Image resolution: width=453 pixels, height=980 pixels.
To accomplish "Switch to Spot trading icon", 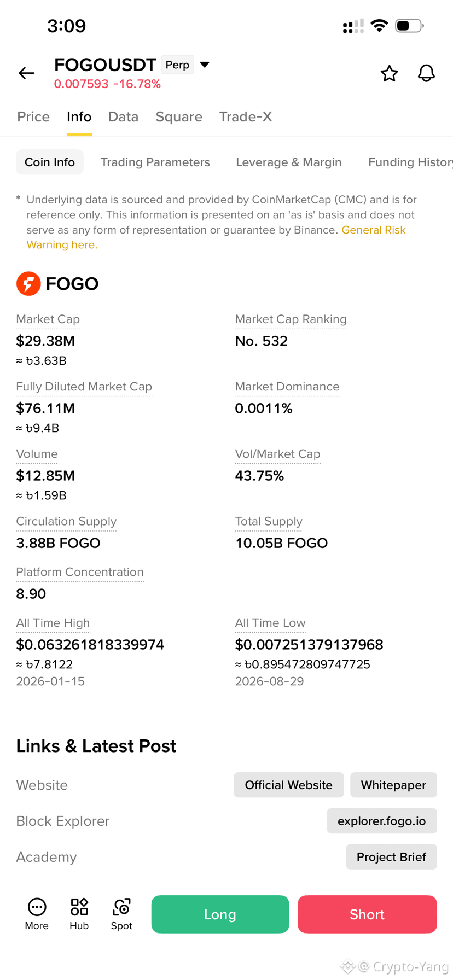I will click(121, 914).
